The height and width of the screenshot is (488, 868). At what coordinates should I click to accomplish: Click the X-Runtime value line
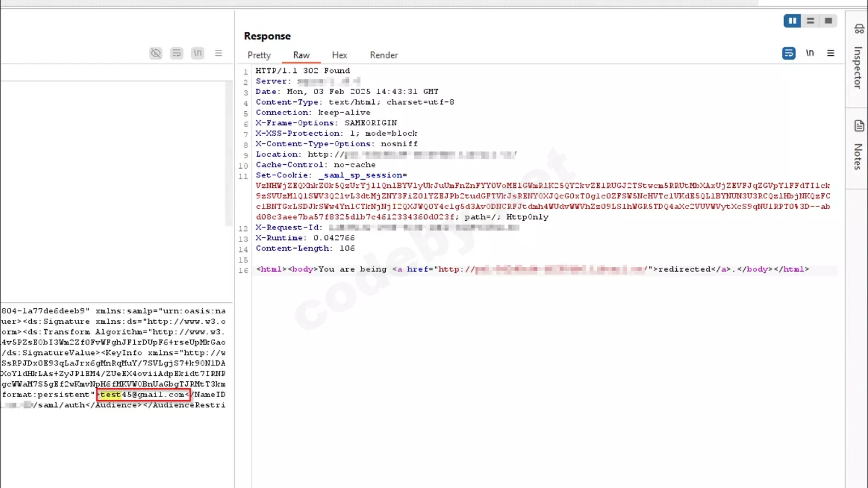[x=305, y=238]
